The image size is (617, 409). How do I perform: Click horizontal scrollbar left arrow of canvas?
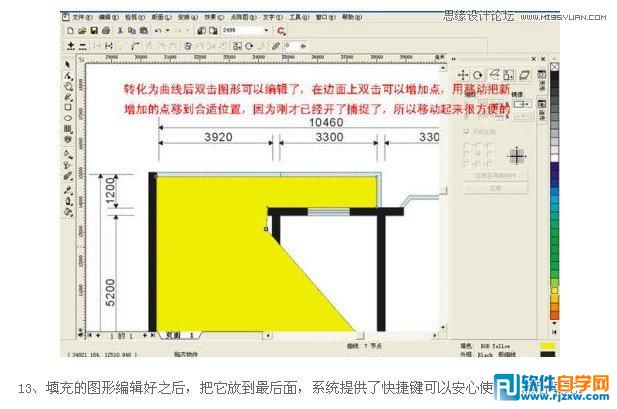click(268, 336)
